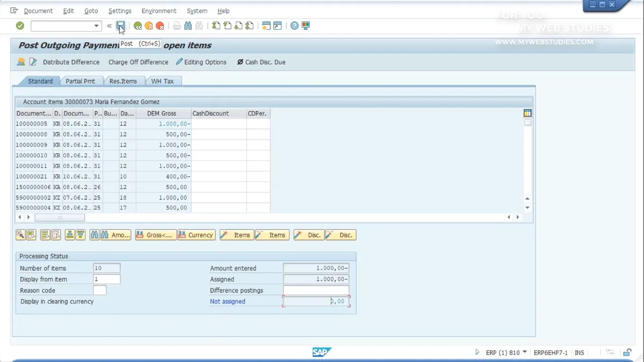644x362 pixels.
Task: Click the Find binoculars icon in top toolbar
Action: 188,26
